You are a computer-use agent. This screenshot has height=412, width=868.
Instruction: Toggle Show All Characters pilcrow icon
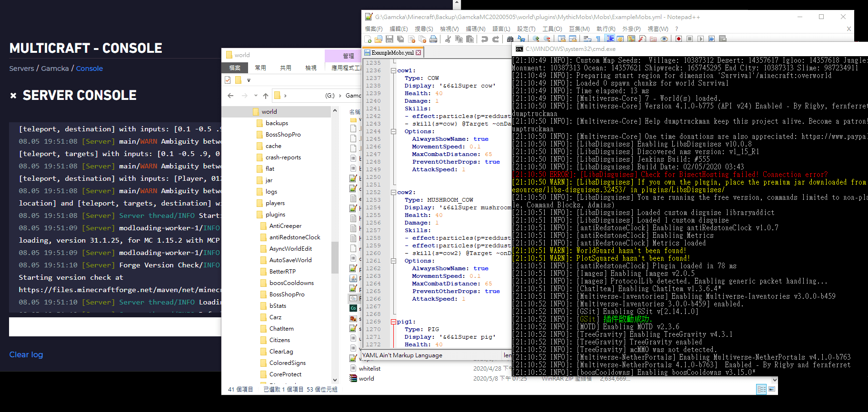598,39
